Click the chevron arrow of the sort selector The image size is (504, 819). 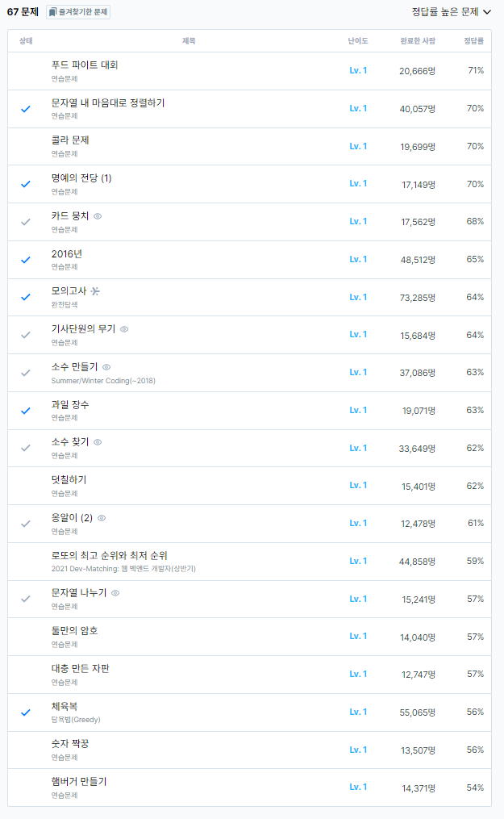487,12
